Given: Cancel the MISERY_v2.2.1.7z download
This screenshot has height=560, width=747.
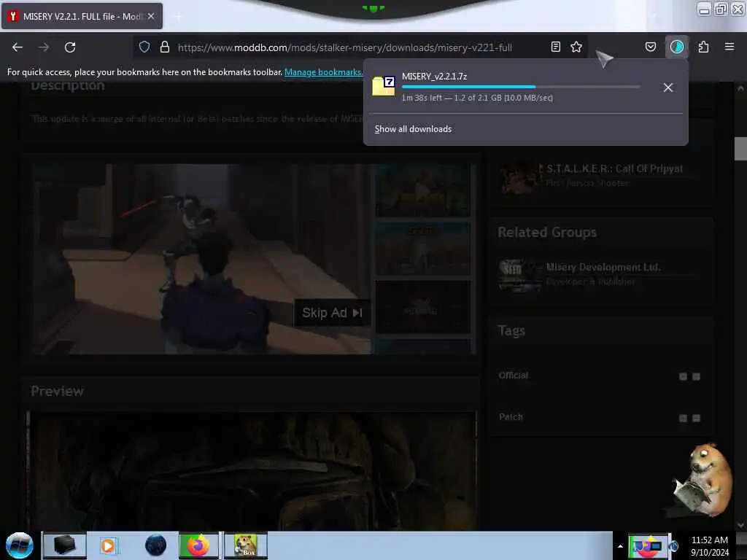Looking at the screenshot, I should [668, 87].
